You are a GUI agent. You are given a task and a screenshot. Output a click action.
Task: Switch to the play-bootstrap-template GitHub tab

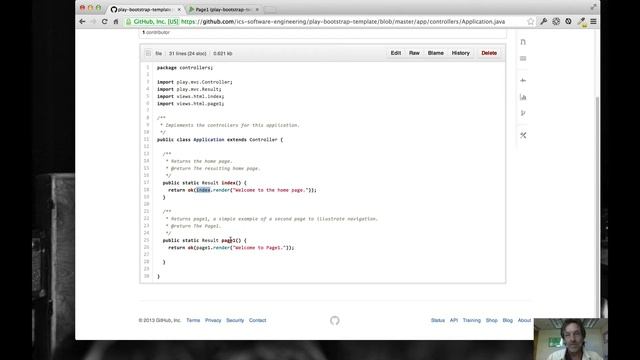point(145,9)
